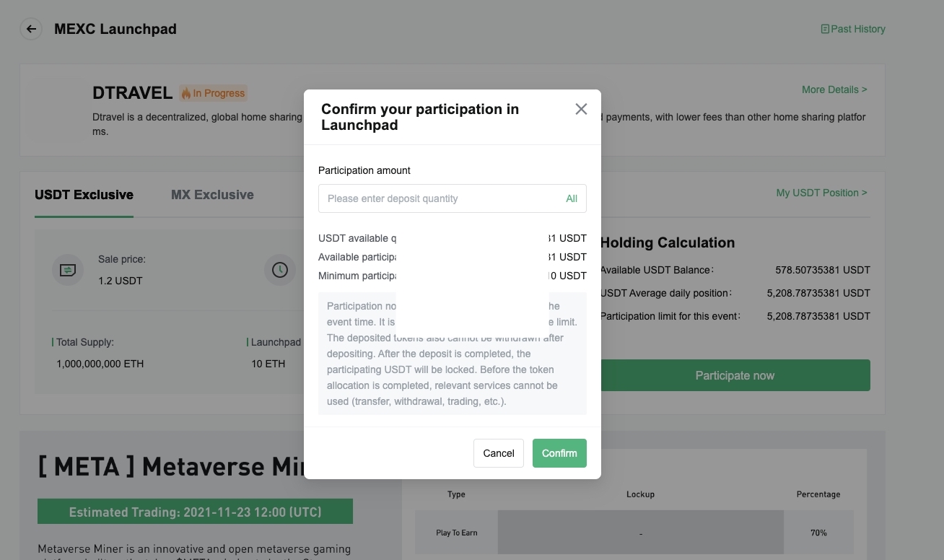Screen dimensions: 944x560
Task: Close the participation dialog with the X
Action: click(581, 109)
